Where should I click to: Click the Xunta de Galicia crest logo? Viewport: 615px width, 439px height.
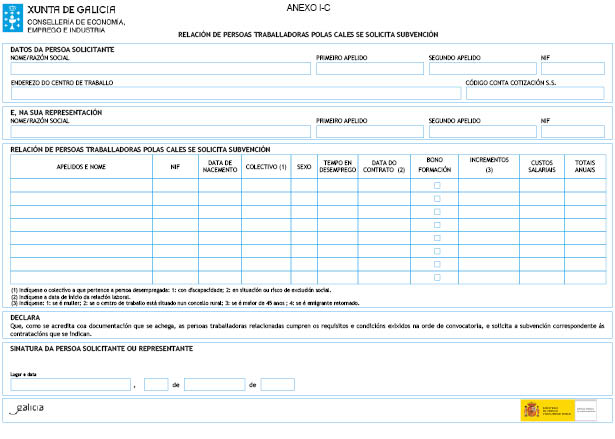(14, 14)
